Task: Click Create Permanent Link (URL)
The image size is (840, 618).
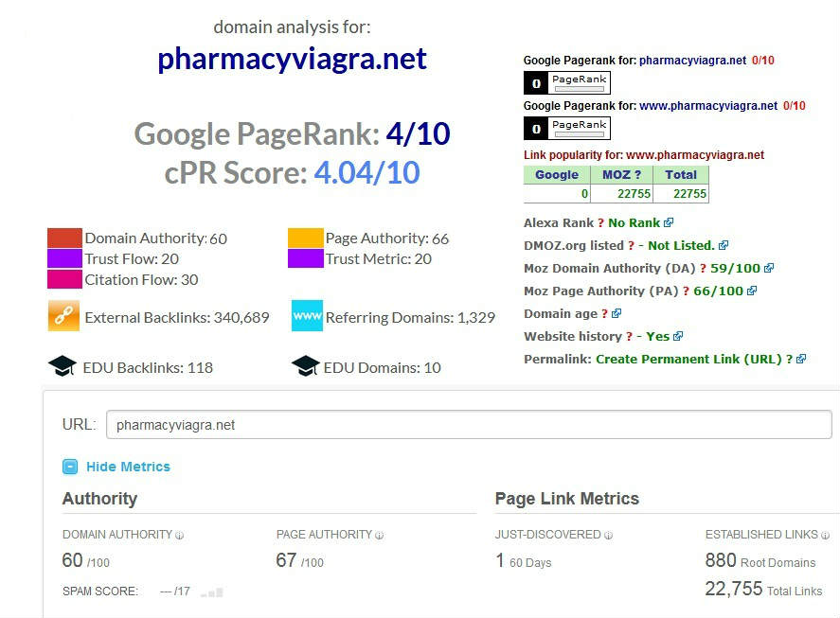Action: (688, 359)
